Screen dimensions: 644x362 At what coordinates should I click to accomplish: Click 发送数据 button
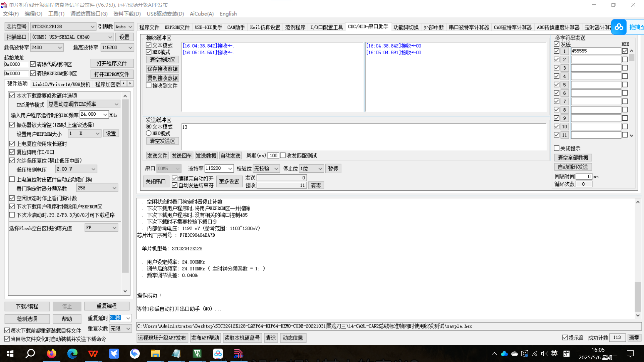tap(206, 156)
